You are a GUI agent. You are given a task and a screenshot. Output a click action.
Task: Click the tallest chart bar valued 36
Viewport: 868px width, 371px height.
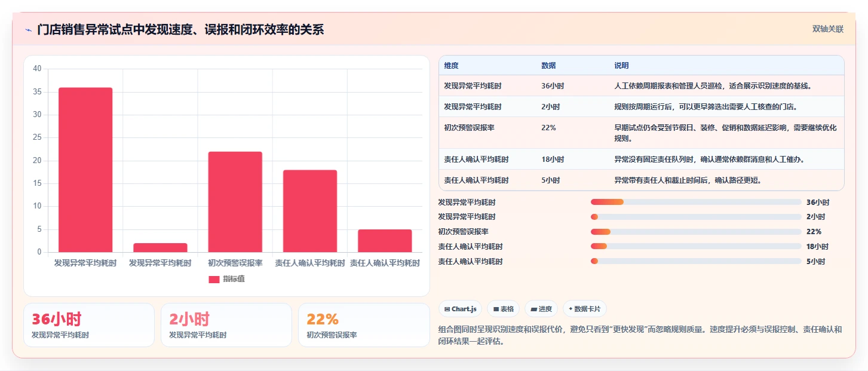coord(85,170)
